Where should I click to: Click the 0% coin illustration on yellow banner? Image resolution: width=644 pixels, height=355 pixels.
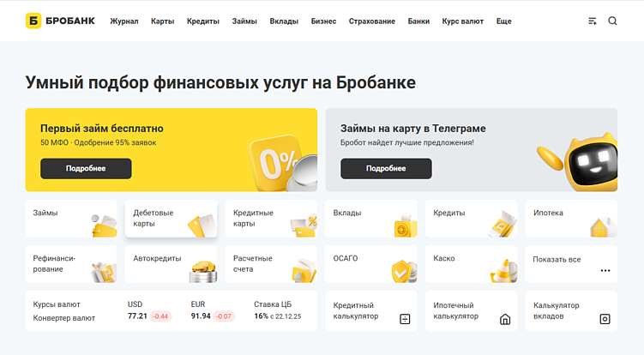283,163
